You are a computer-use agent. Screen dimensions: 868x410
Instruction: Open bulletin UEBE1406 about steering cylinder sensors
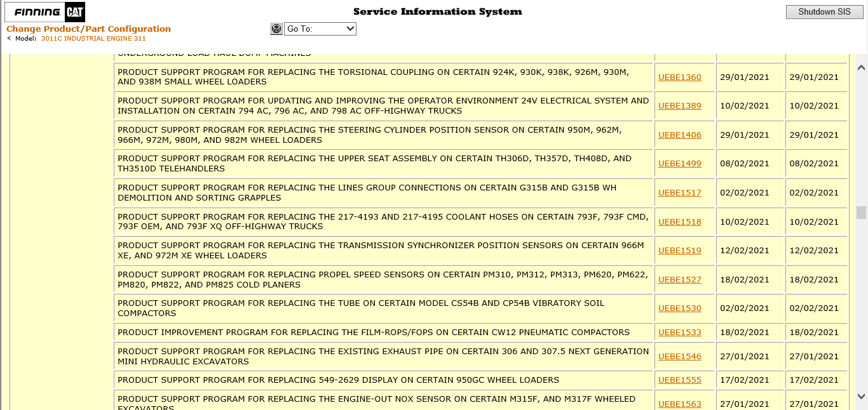[x=679, y=135]
